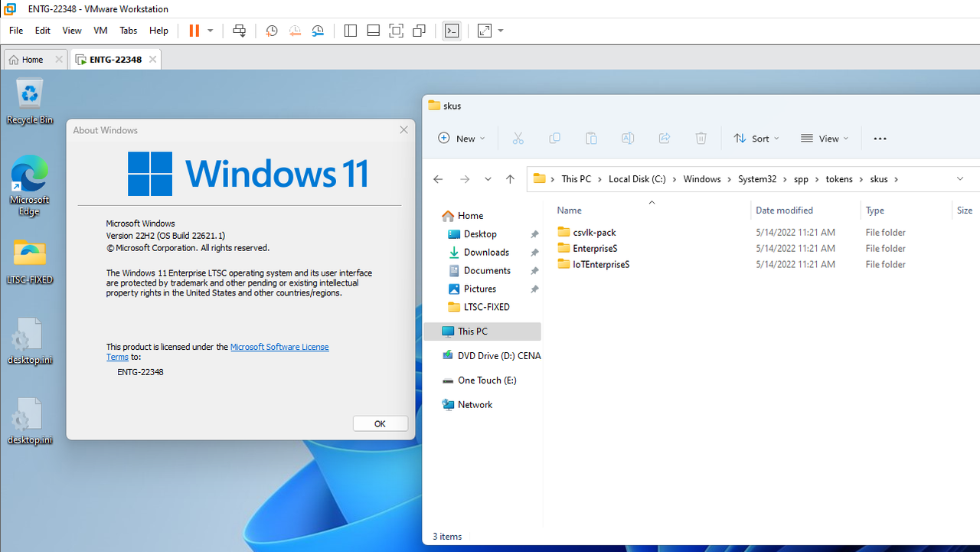980x552 pixels.
Task: Switch VMware to Unity mode
Action: click(x=419, y=31)
